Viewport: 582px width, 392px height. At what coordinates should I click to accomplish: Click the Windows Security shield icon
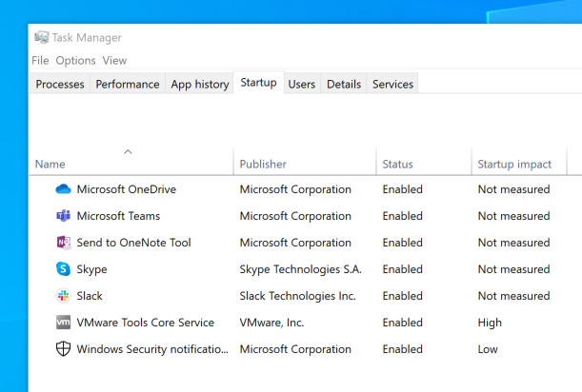[x=63, y=349]
